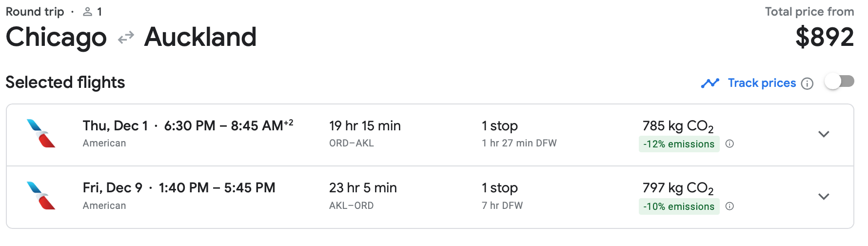The height and width of the screenshot is (246, 868).
Task: Click the $892 total price
Action: (824, 37)
